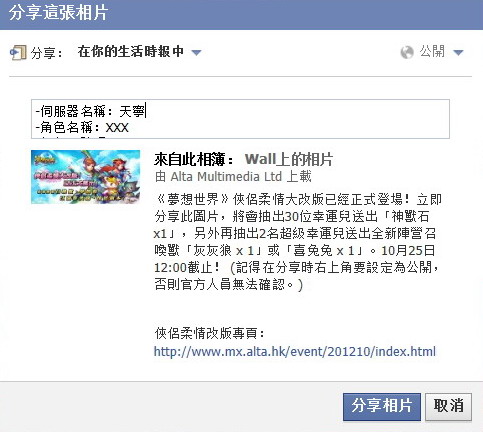Viewport: 483px width, 432px height.
Task: Click the 公開 privacy label text
Action: point(432,52)
